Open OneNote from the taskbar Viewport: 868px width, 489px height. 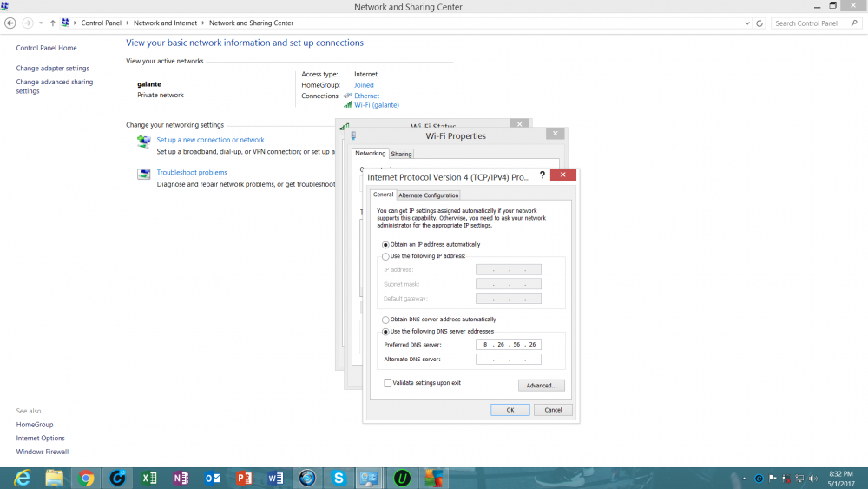click(181, 478)
